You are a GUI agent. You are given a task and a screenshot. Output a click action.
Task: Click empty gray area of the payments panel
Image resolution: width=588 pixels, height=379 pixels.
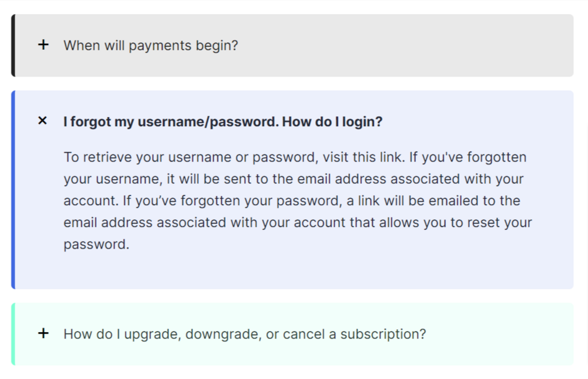tap(410, 46)
